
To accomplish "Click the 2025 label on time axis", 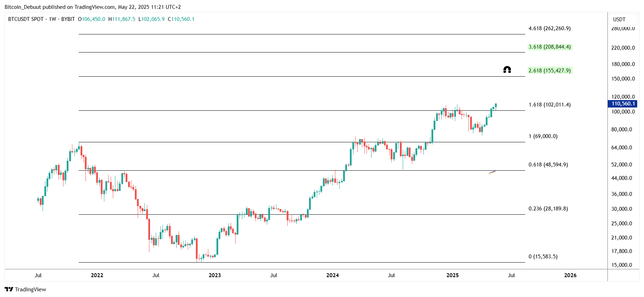I will tap(452, 275).
